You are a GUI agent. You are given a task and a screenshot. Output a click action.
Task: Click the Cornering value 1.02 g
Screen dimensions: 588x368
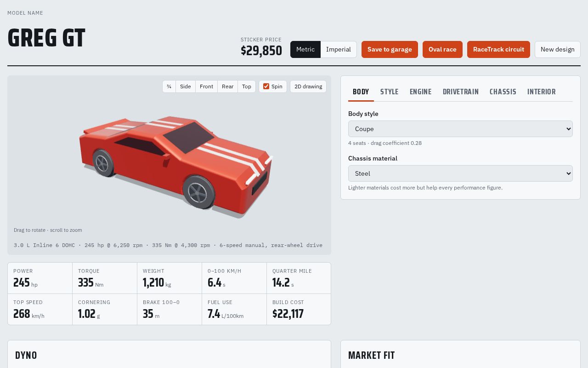click(89, 314)
